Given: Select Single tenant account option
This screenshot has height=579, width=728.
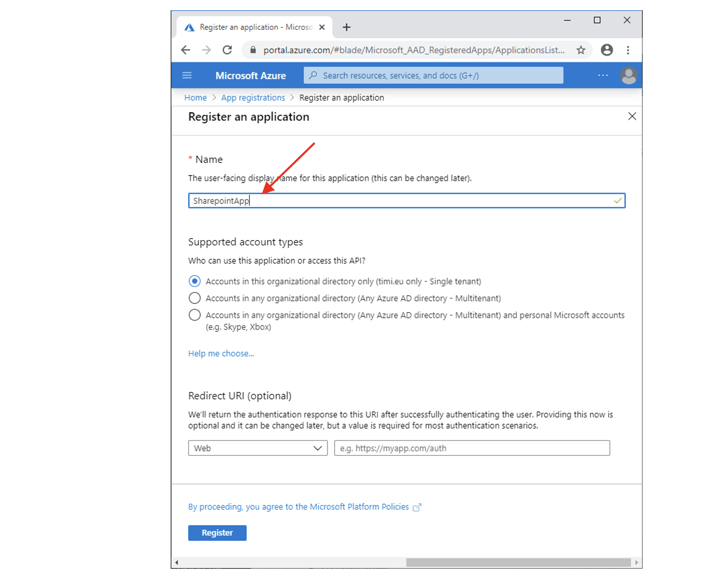Looking at the screenshot, I should tap(195, 281).
